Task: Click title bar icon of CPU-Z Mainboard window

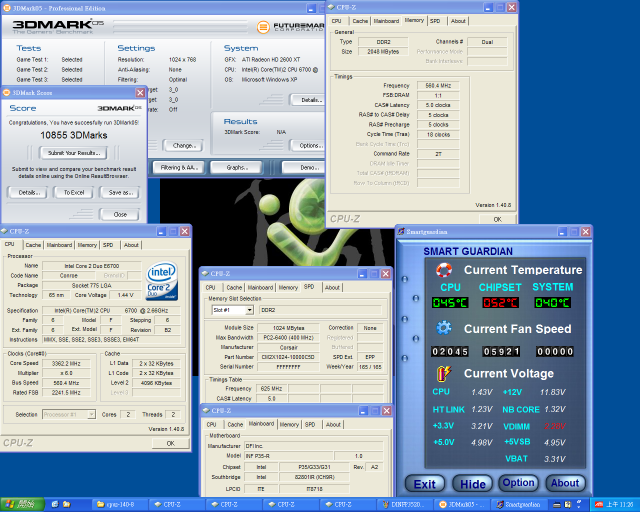Action: [x=206, y=410]
